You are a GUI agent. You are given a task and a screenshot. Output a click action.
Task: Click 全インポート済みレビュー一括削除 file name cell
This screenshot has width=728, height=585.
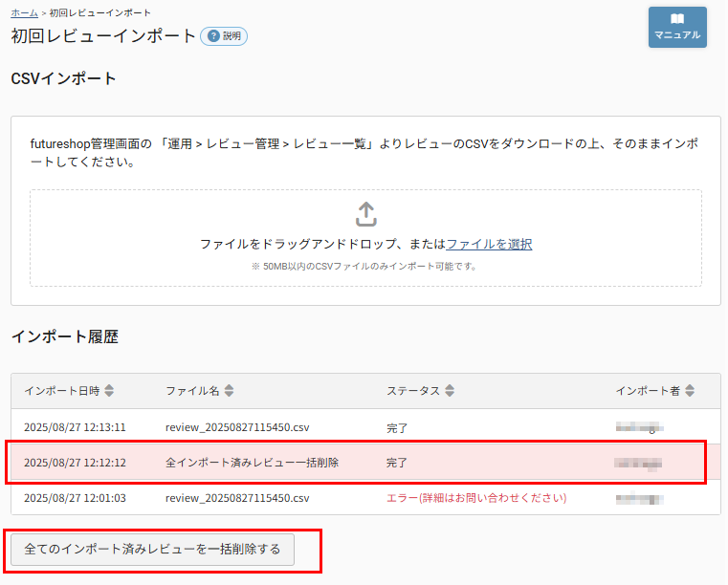coord(253,463)
